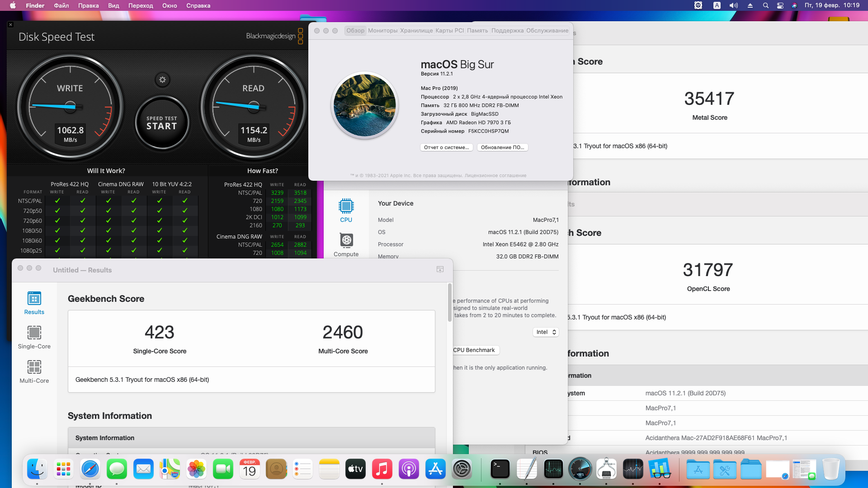Click the Speed Test Start button
Image resolution: width=868 pixels, height=488 pixels.
click(x=162, y=123)
